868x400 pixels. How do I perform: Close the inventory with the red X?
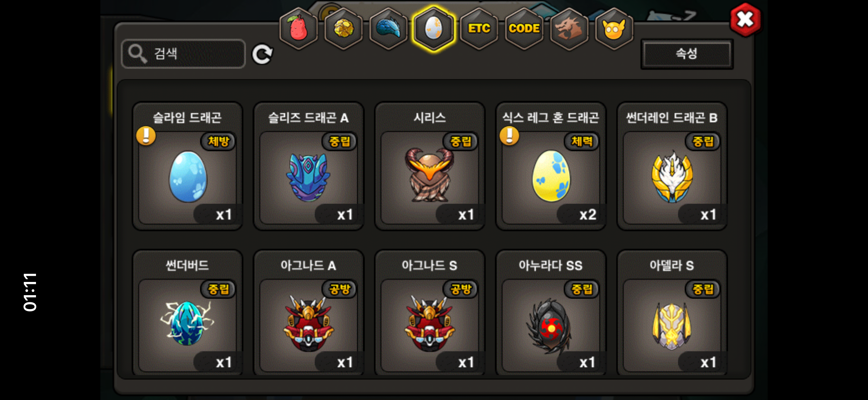point(745,20)
